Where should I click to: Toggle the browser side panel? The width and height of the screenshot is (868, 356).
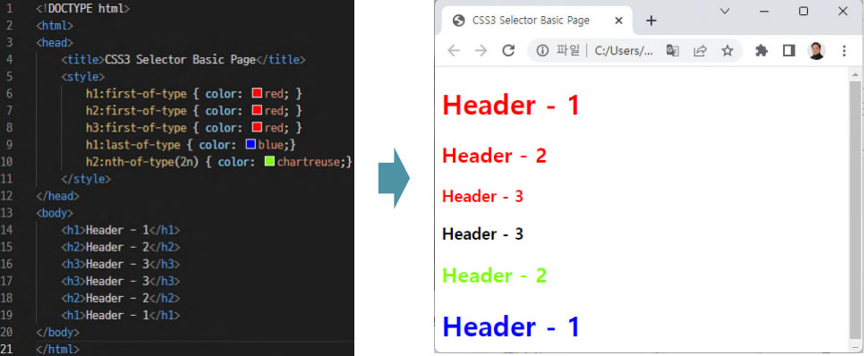(x=789, y=51)
